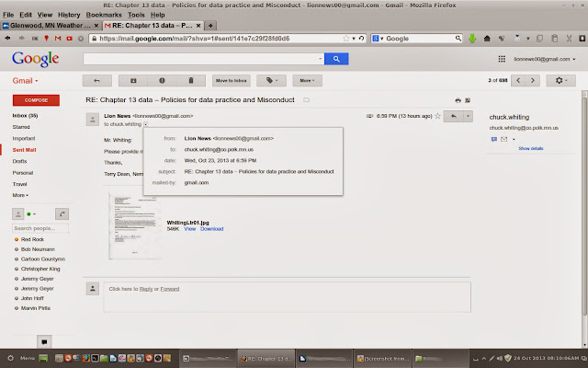Open the More actions dropdown
Viewport: 588px width, 368px height.
[x=307, y=81]
